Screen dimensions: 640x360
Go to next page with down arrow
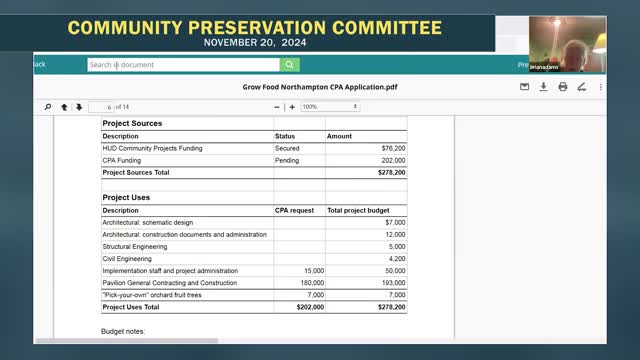pyautogui.click(x=79, y=107)
